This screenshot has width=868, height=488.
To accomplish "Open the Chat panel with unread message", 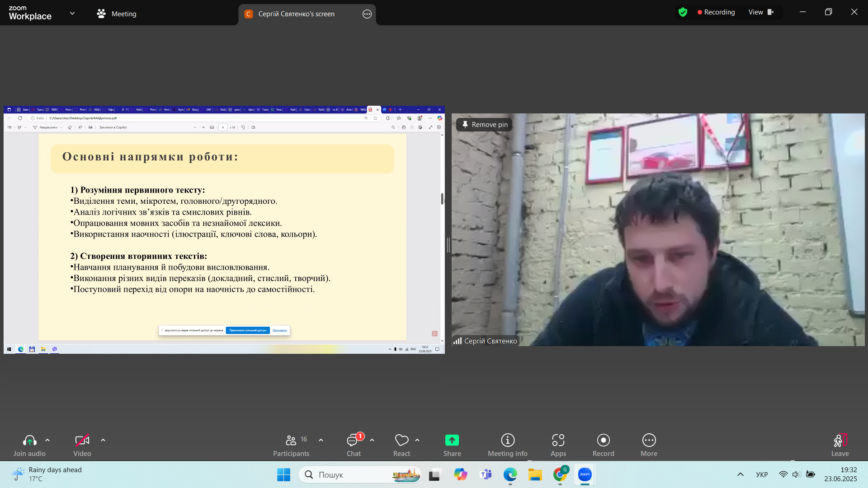I will pos(354,446).
